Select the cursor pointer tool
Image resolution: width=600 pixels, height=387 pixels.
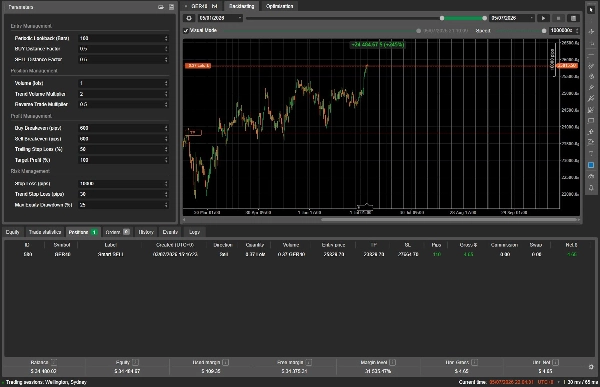(591, 10)
